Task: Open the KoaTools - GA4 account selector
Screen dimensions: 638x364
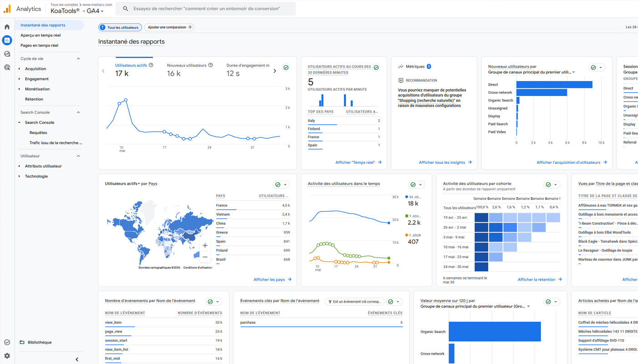Action: point(77,11)
